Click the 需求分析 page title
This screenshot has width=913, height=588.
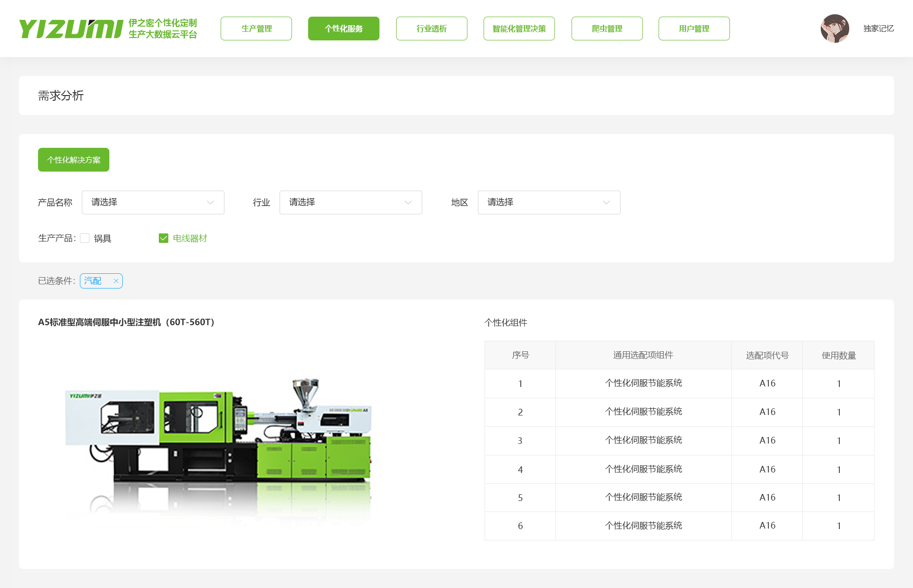pos(61,96)
